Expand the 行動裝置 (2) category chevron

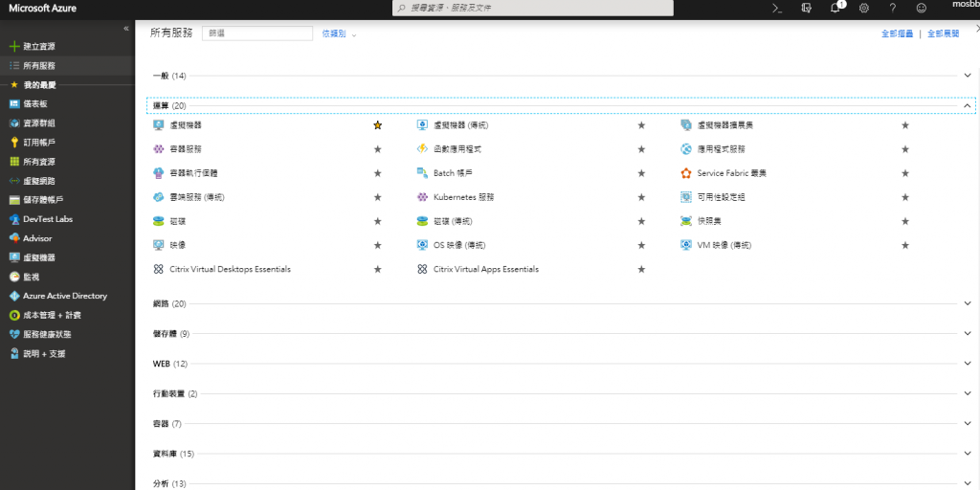[x=968, y=393]
